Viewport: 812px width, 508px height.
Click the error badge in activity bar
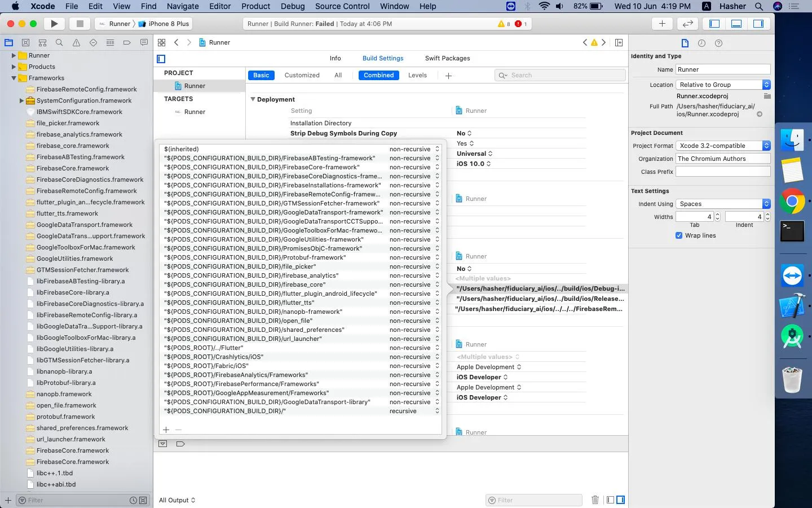point(520,24)
